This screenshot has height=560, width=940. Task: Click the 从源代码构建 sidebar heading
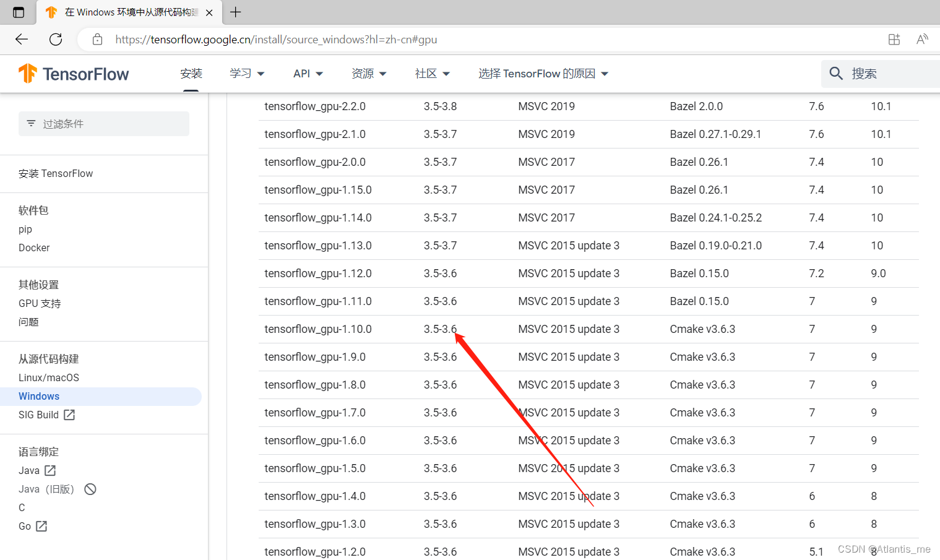pyautogui.click(x=49, y=359)
